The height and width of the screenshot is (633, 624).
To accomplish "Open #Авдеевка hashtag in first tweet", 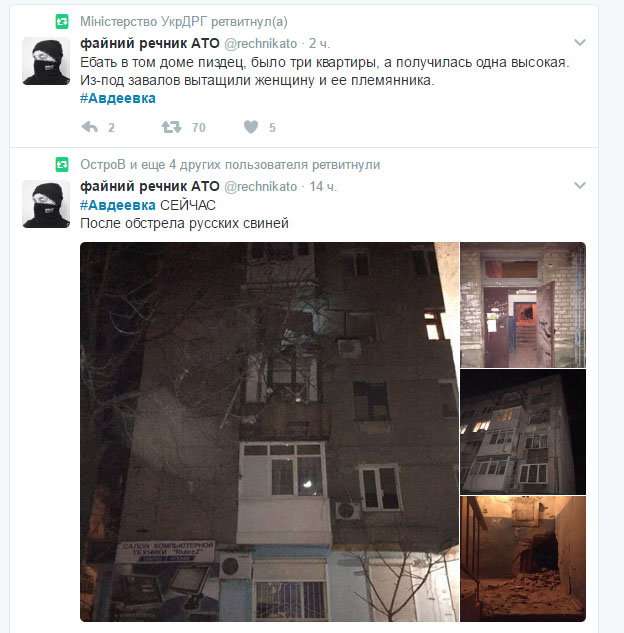I will tap(118, 98).
